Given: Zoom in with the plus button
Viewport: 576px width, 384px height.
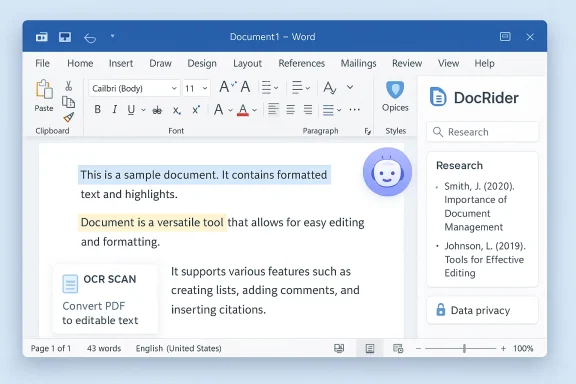Looking at the screenshot, I should click(503, 348).
